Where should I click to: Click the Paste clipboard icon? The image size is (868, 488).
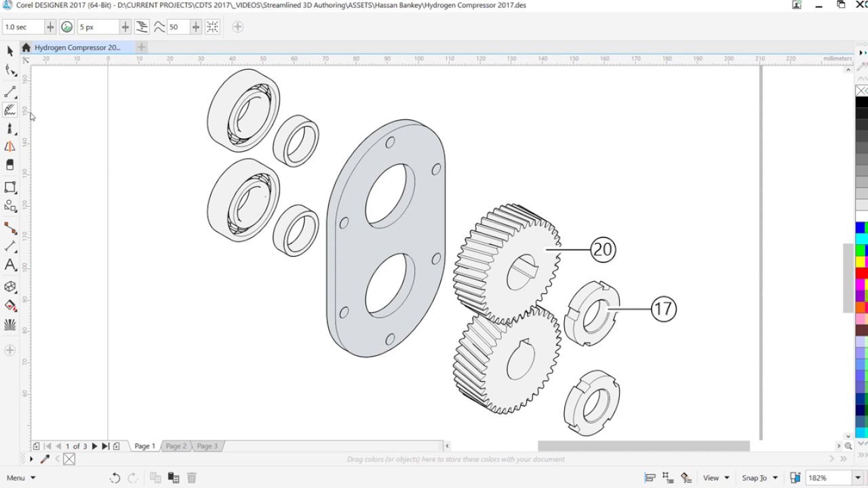(173, 478)
